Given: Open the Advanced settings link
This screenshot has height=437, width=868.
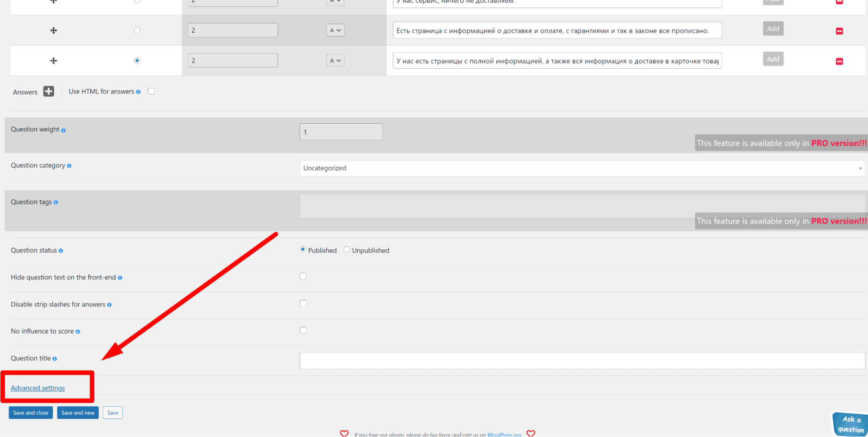Looking at the screenshot, I should click(38, 388).
